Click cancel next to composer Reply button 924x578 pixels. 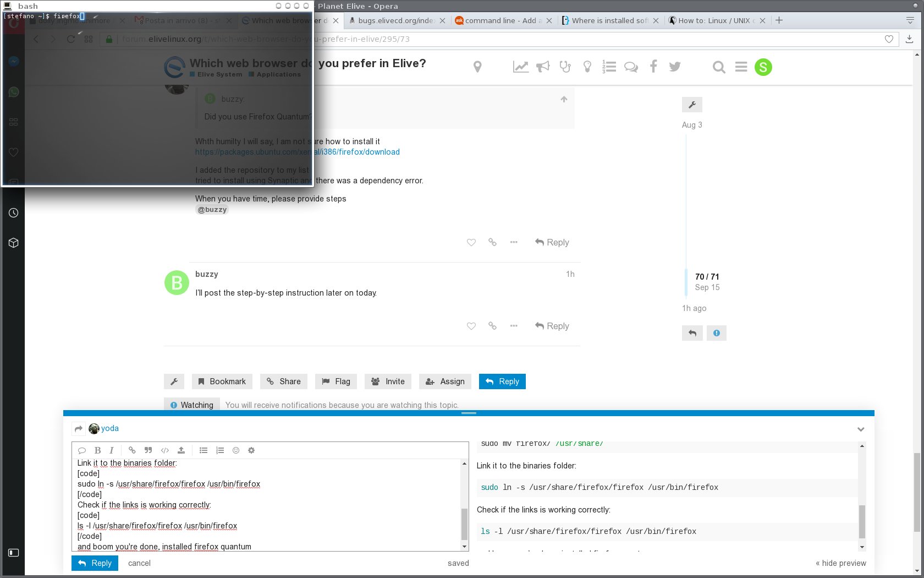tap(139, 563)
